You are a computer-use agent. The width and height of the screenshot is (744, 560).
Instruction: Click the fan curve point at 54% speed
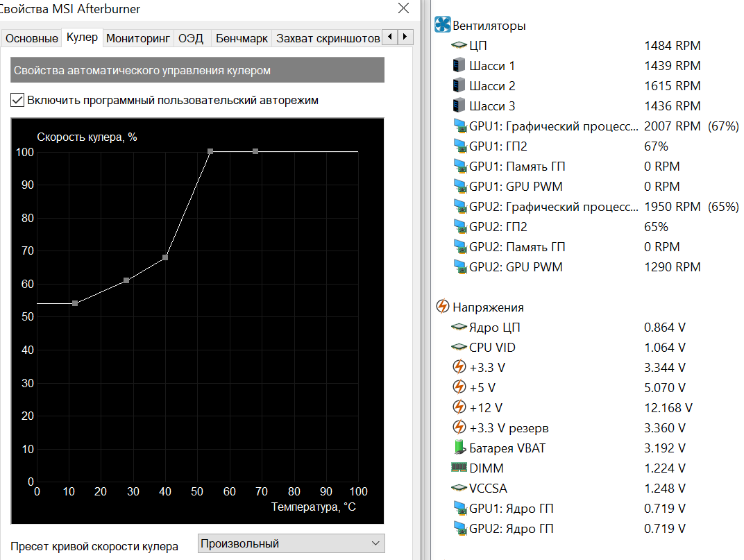click(x=75, y=303)
